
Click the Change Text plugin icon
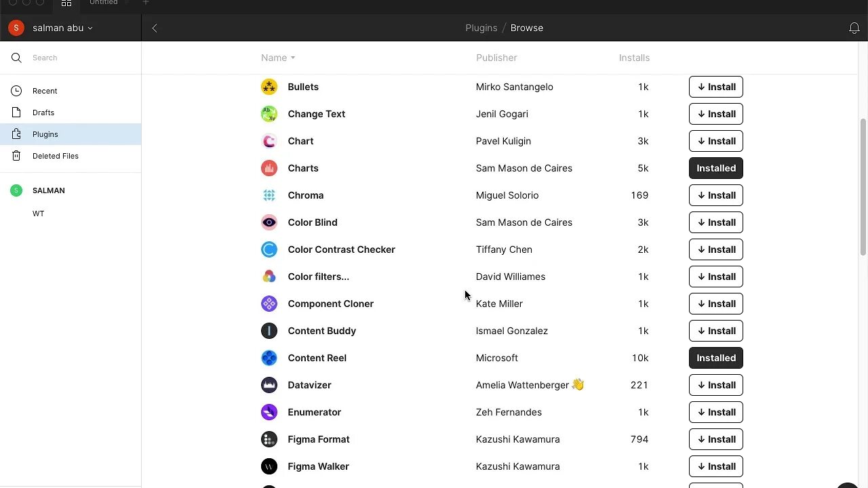(269, 114)
